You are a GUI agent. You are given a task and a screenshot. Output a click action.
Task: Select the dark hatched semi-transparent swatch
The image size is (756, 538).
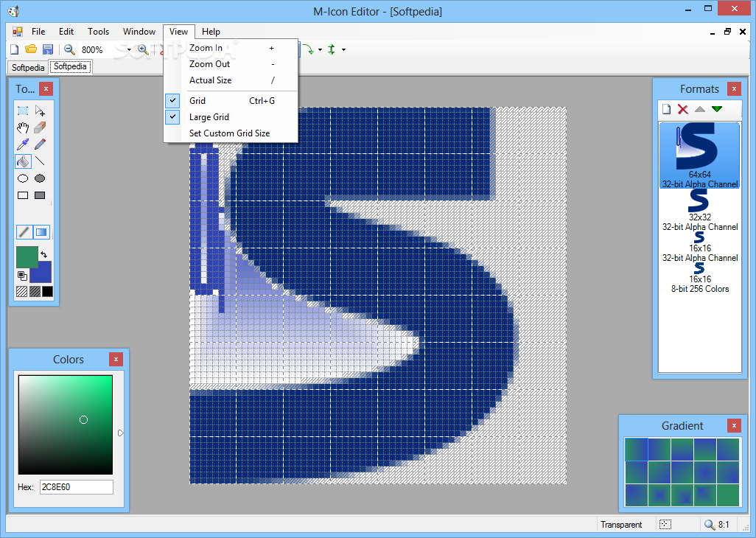coord(35,291)
